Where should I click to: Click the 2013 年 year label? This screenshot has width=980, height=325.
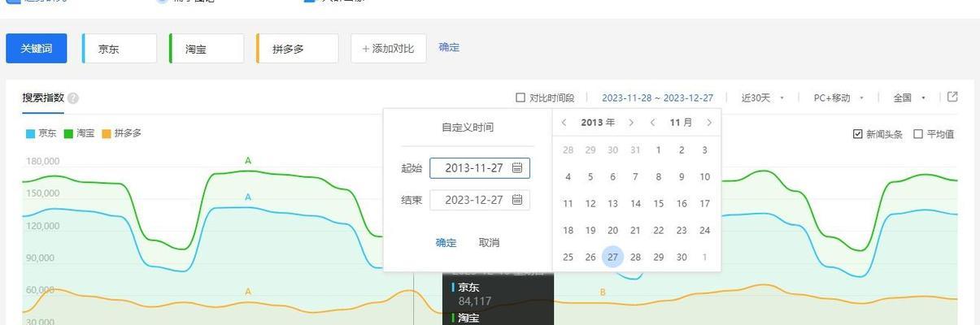[x=598, y=123]
